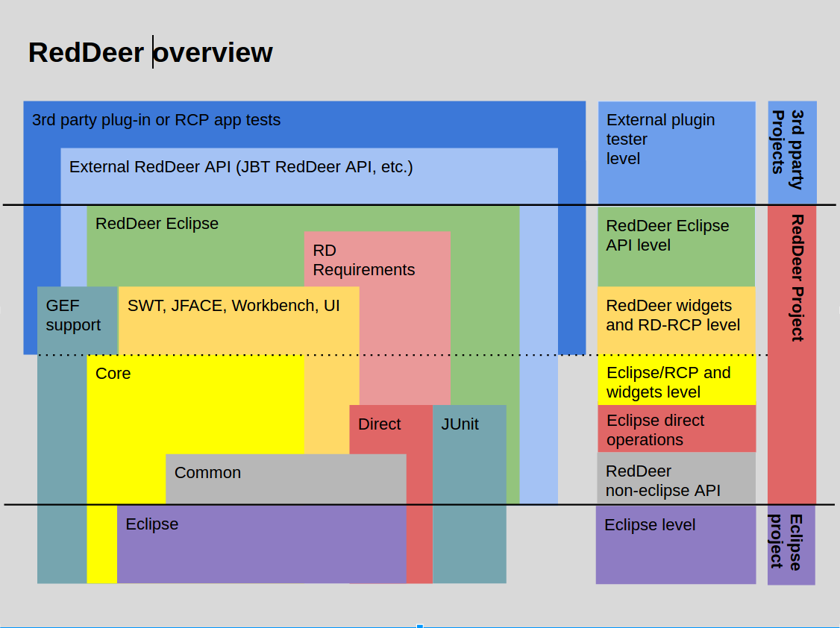Viewport: 840px width, 628px height.
Task: Select the SWT, JFACE, Workbench, UI box
Action: [x=239, y=320]
